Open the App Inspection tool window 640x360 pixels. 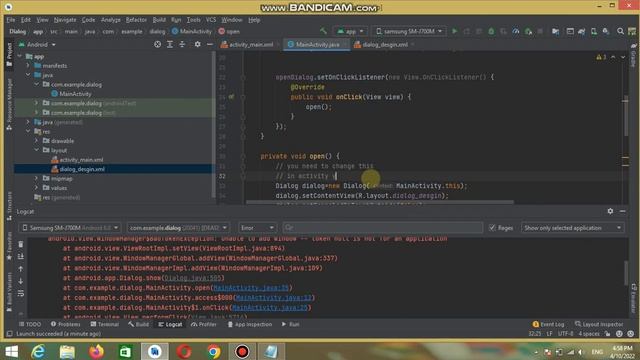(250, 324)
